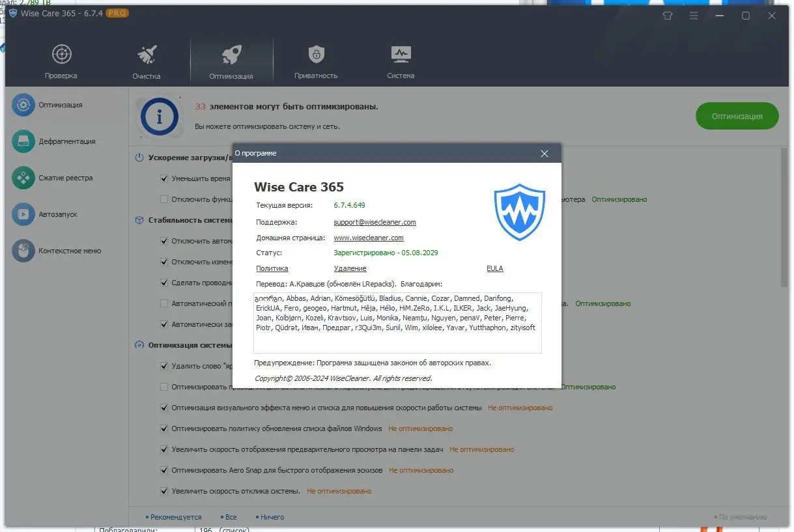Viewport: 794px width, 532px height.
Task: Toggle Увеличить скорость отклика системы checkbox
Action: click(164, 491)
